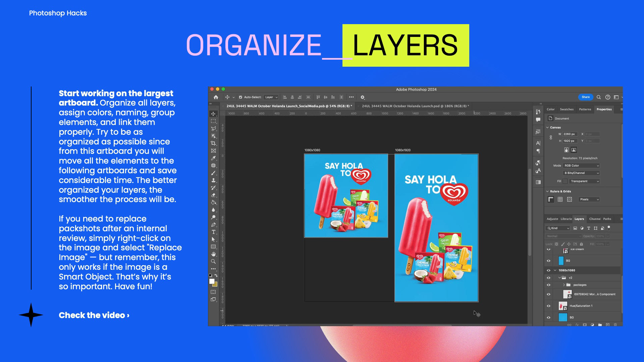Viewport: 644px width, 362px height.
Task: Hide the Hue/Saturation 1 layer
Action: (x=549, y=306)
